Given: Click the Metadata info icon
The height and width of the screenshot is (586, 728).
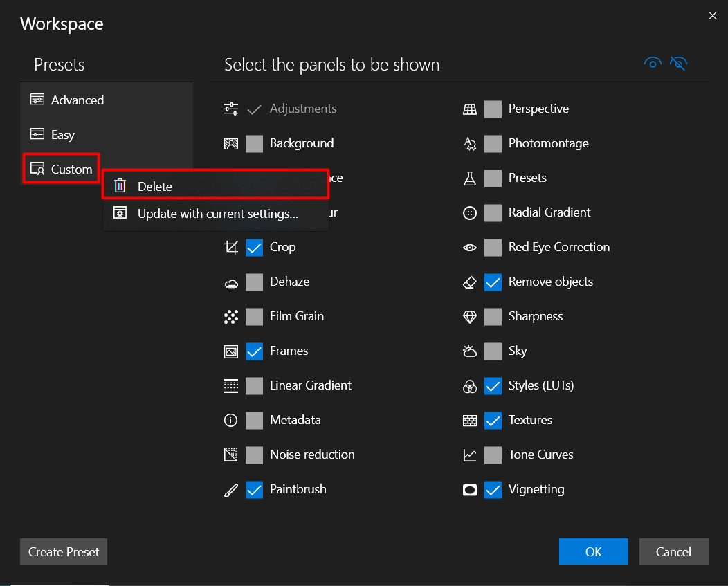Looking at the screenshot, I should (x=230, y=420).
